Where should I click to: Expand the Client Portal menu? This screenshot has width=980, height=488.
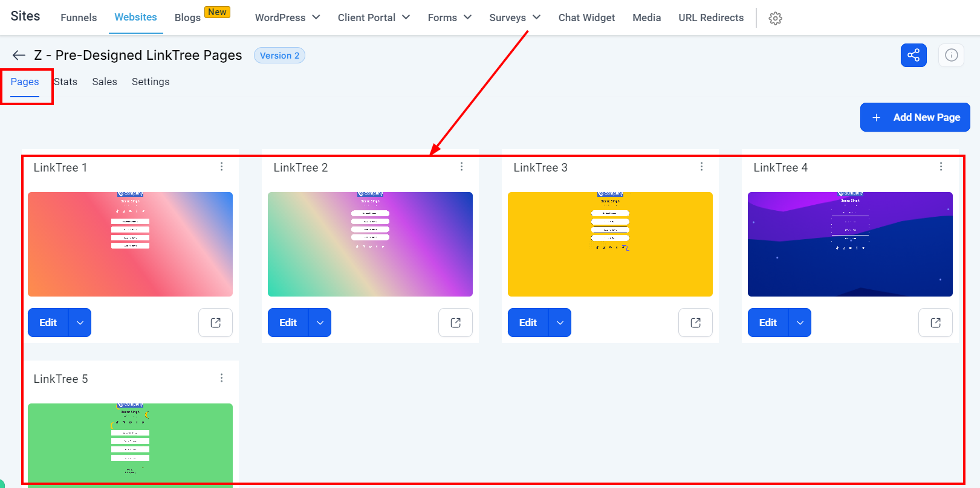tap(374, 18)
